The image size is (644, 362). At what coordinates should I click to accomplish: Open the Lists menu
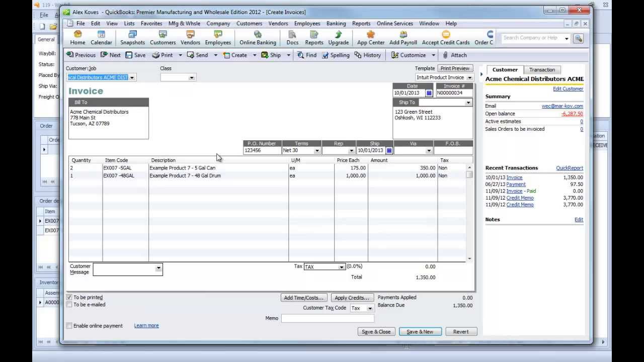[x=129, y=24]
